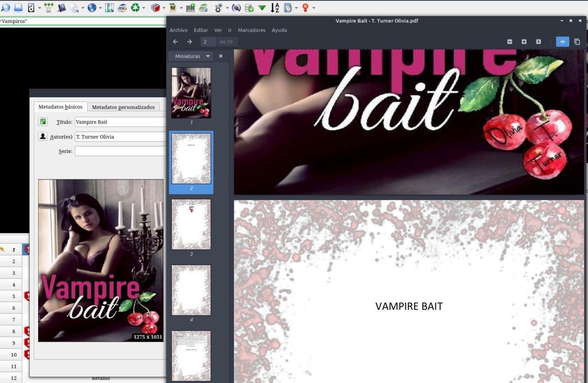Click the round speaker-like icon after the gear

[x=236, y=7]
